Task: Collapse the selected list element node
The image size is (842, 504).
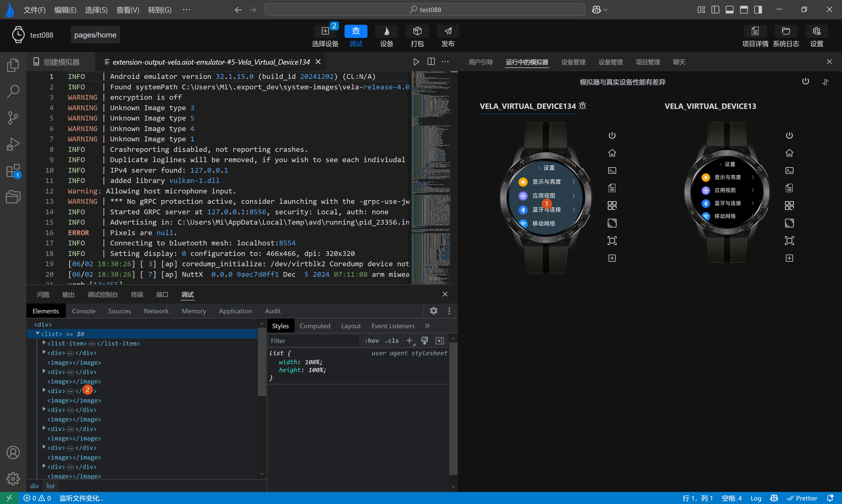Action: 37,334
